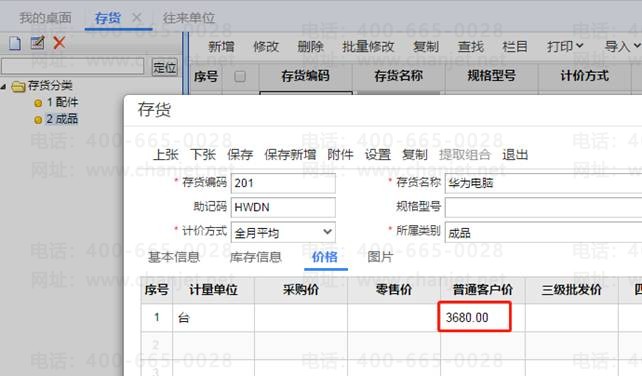Image resolution: width=642 pixels, height=376 pixels.
Task: Click the 零售价 cell in row 1
Action: 394,317
